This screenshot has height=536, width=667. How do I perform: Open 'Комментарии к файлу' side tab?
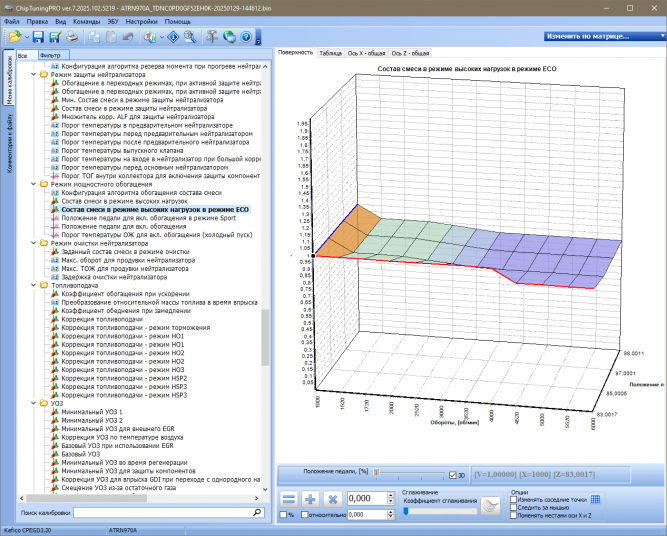[9, 143]
